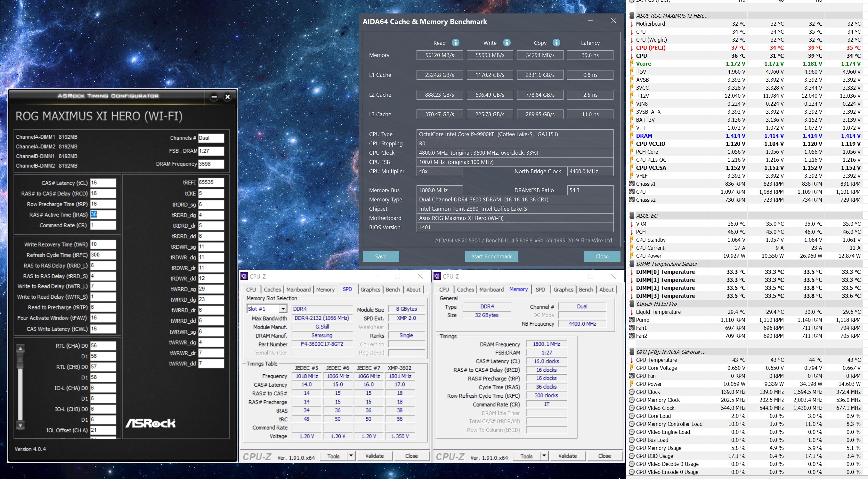Minimize the ASRock Timing Configurator window
Screen dimensions: 868x479
click(214, 97)
